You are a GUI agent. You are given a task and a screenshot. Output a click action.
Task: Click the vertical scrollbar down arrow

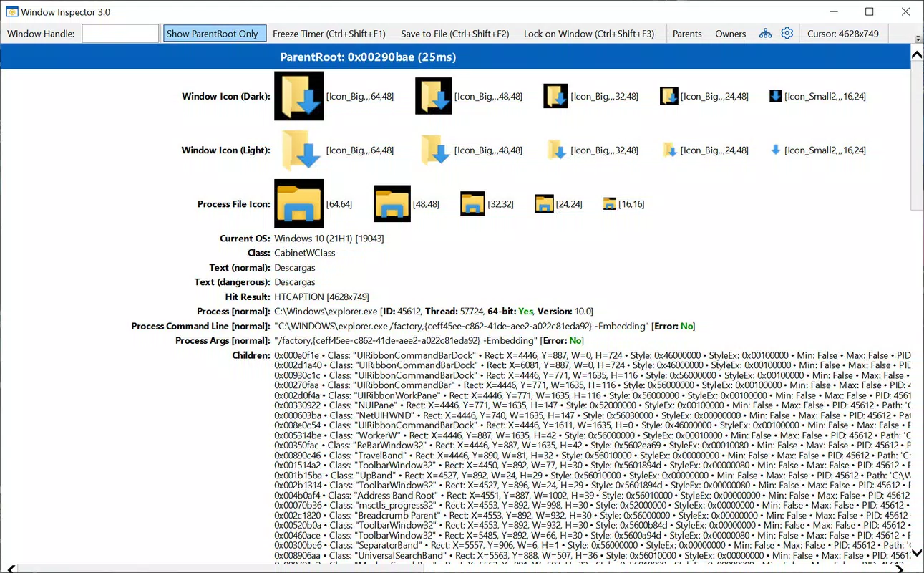(917, 553)
